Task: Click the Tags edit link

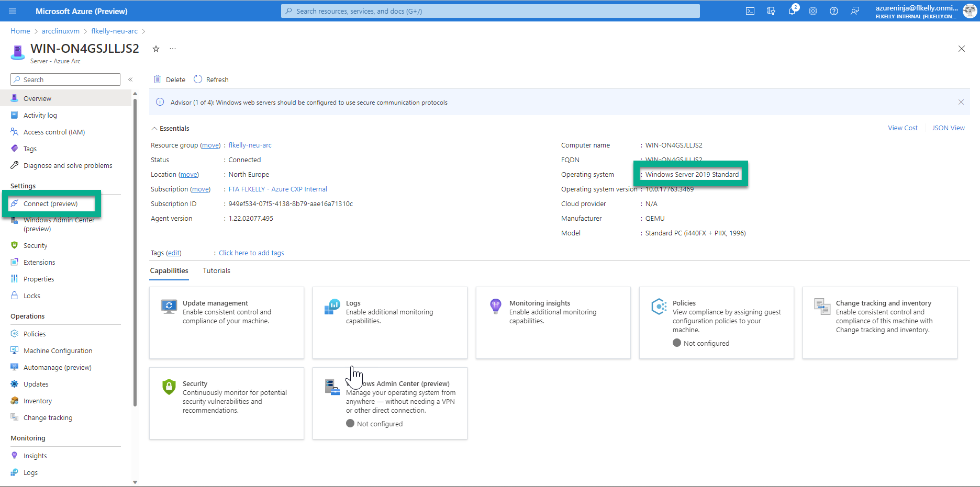Action: tap(174, 253)
